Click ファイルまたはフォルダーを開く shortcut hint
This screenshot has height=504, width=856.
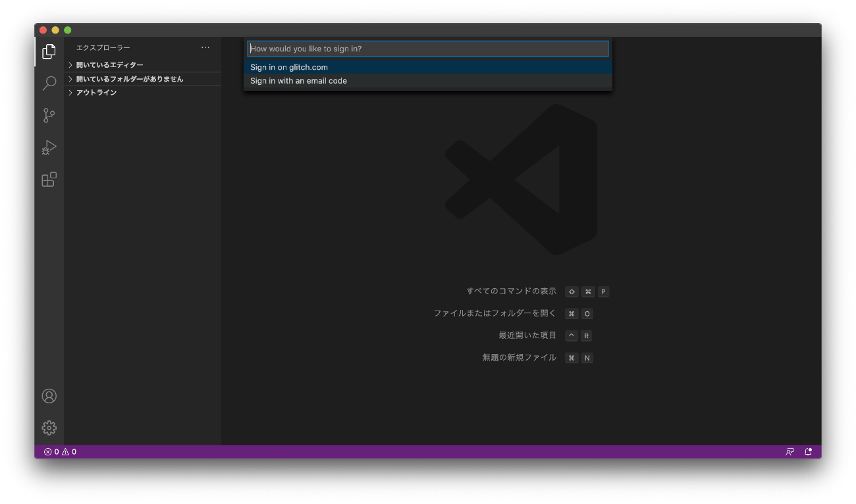click(495, 313)
